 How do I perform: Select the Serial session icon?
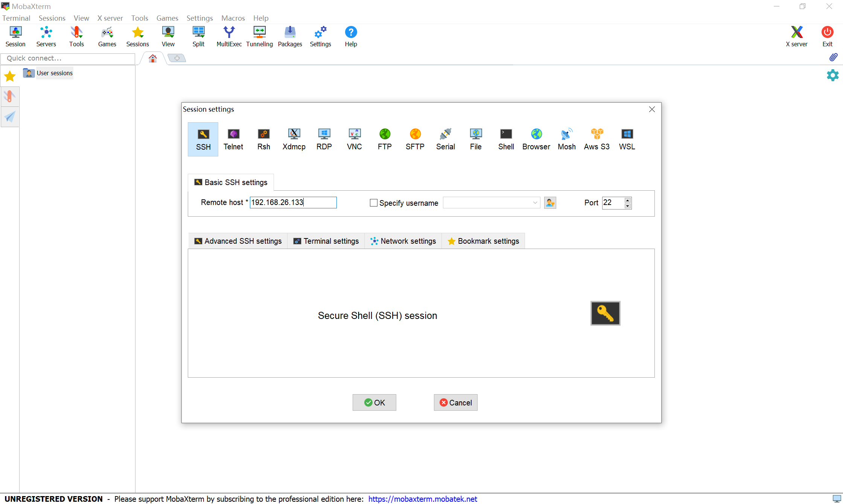pos(446,139)
